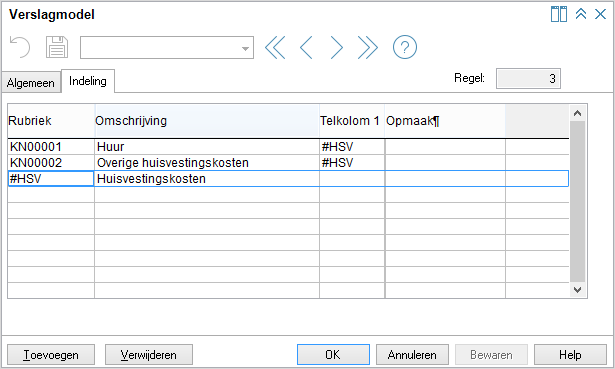Click the floppy disk save icon
Screen dimensions: 615x369
click(x=57, y=47)
